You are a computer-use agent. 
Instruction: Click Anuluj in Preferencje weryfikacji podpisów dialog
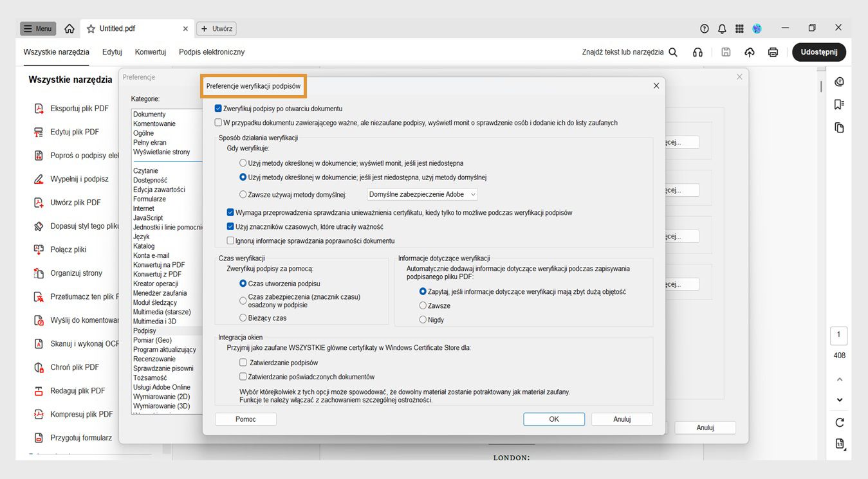[x=622, y=419]
